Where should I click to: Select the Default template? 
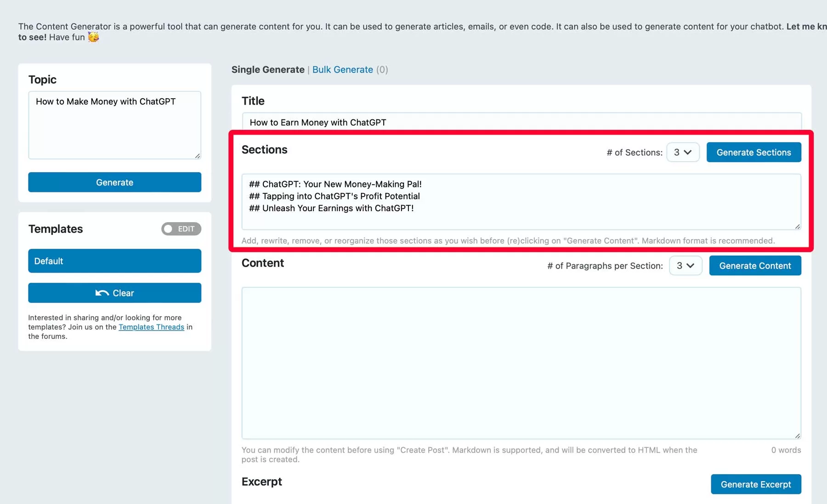point(115,261)
